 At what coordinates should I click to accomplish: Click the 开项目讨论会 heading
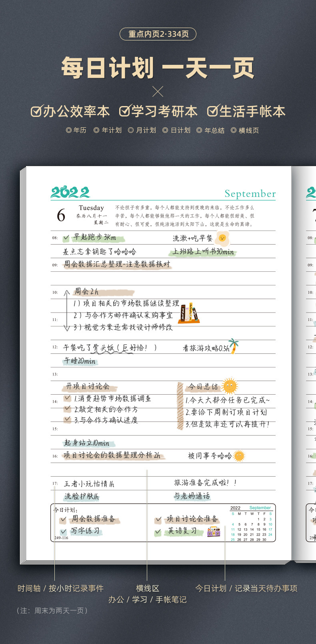[x=88, y=386]
